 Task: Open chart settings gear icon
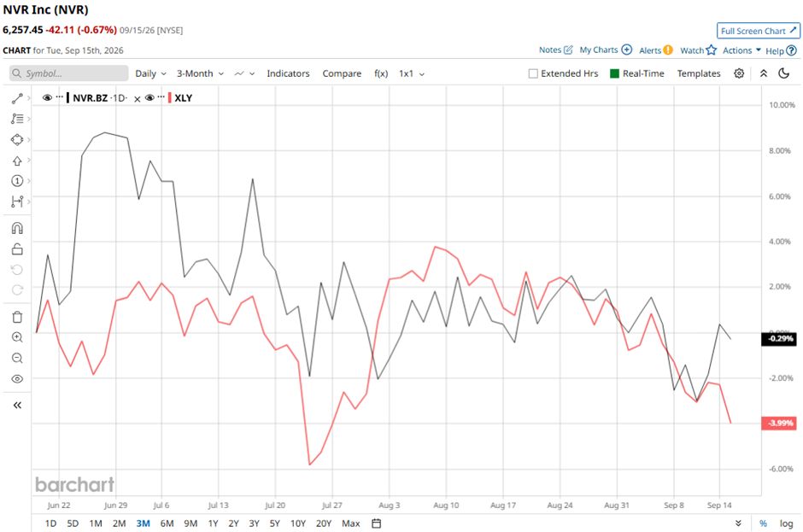(738, 73)
